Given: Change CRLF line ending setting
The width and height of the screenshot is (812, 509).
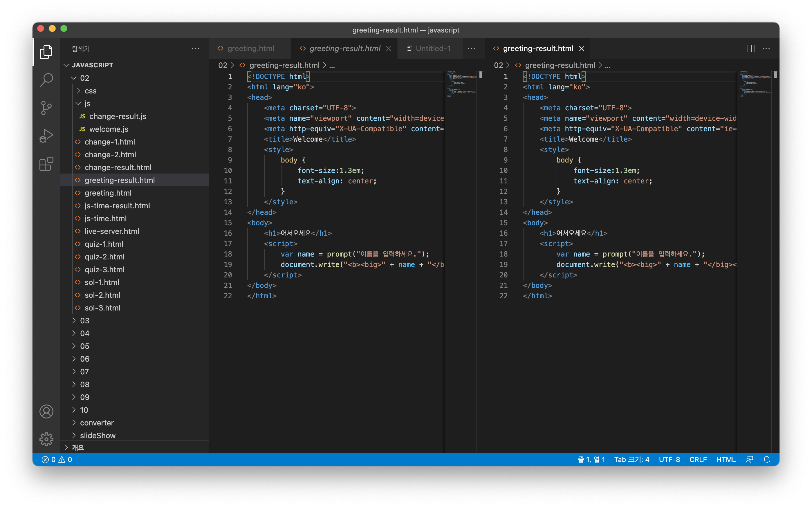Looking at the screenshot, I should pyautogui.click(x=698, y=459).
